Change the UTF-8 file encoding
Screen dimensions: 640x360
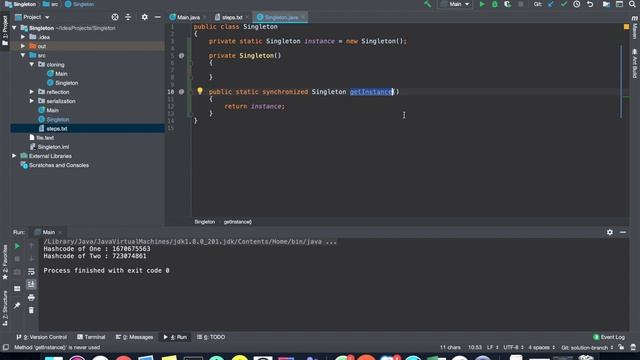pyautogui.click(x=513, y=348)
